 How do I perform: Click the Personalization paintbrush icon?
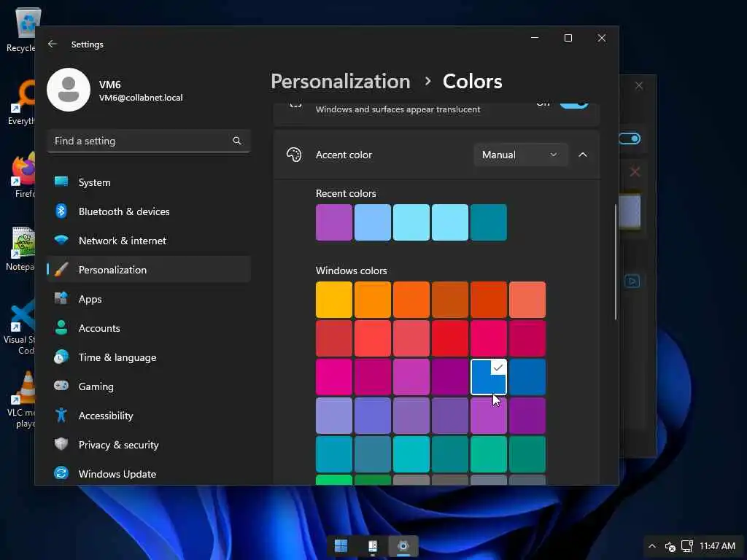point(61,270)
